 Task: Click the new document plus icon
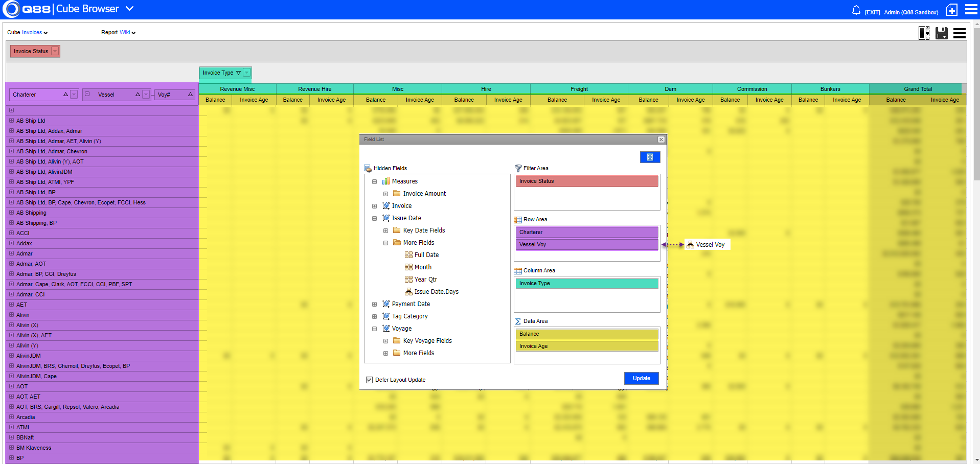point(951,10)
